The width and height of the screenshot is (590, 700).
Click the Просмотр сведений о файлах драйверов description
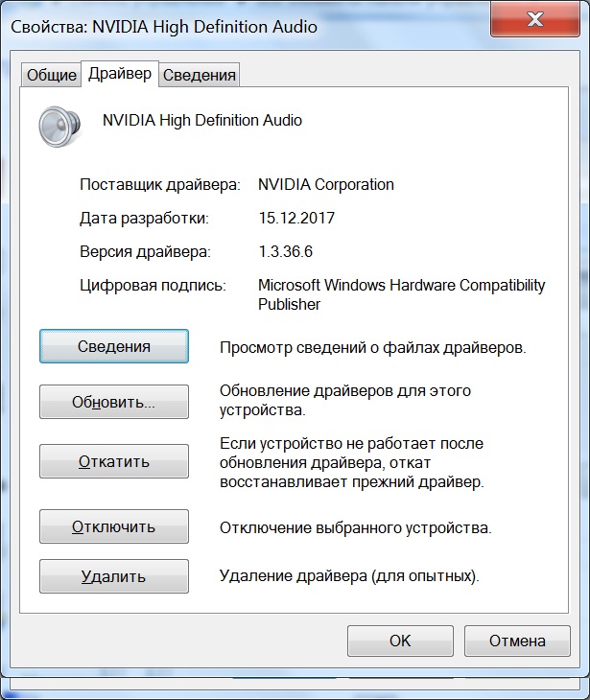click(x=372, y=347)
